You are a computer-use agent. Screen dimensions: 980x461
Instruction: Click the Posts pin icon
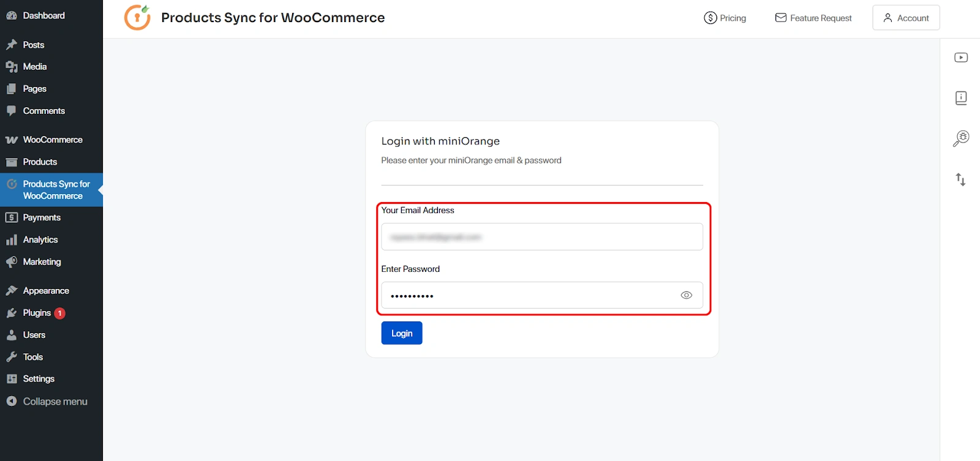coord(12,45)
